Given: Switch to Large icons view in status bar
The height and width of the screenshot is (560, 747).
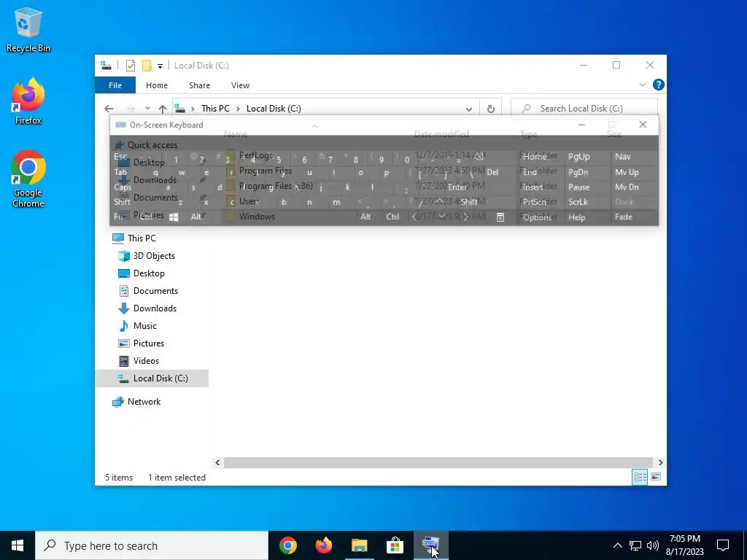Looking at the screenshot, I should coord(656,477).
